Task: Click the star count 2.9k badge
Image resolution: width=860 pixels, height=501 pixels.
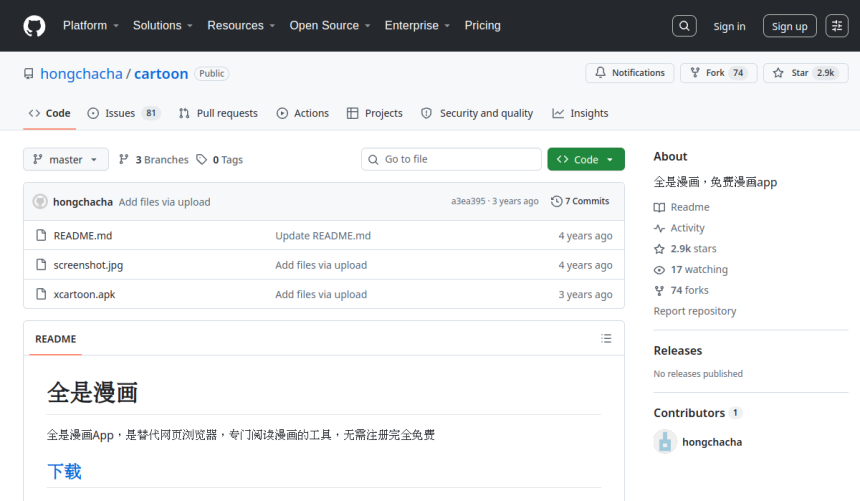Action: tap(825, 72)
